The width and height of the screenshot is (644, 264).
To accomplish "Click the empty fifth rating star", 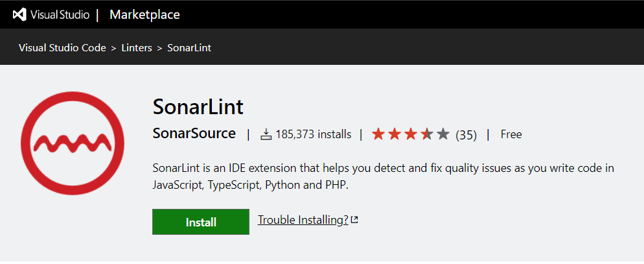I will [443, 134].
